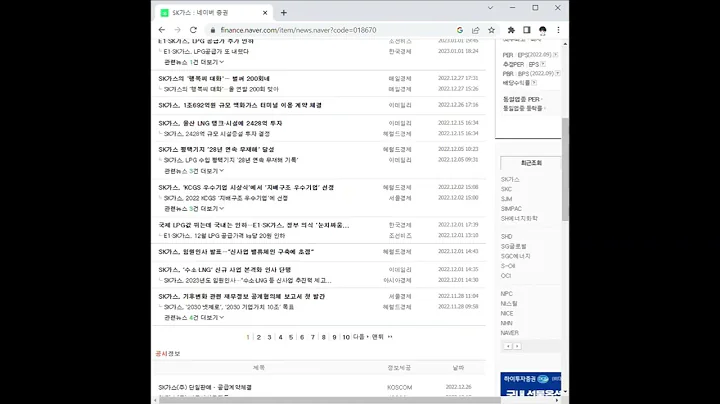
Task: Open the Chrome extensions puzzle icon
Action: (511, 30)
